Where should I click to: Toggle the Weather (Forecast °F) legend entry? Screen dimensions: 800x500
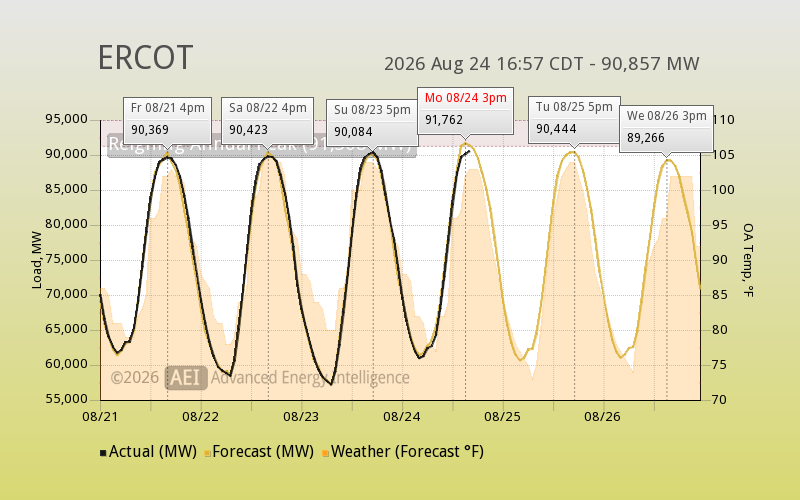pyautogui.click(x=403, y=452)
